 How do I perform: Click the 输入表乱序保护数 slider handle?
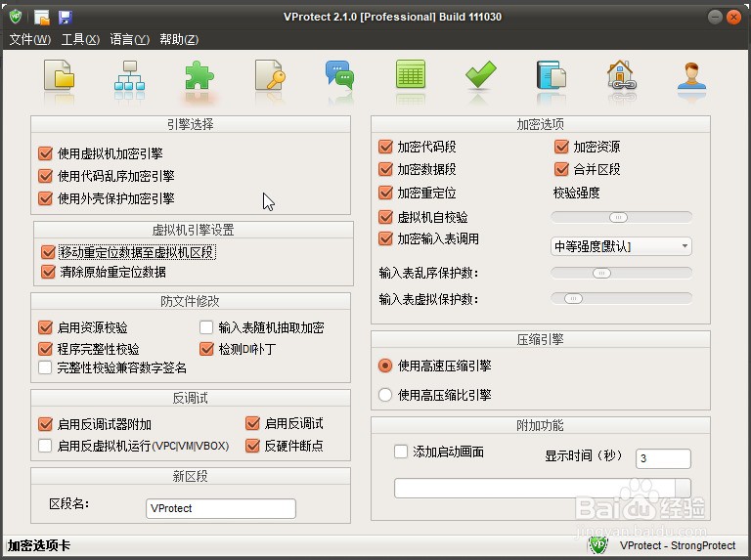click(x=602, y=274)
